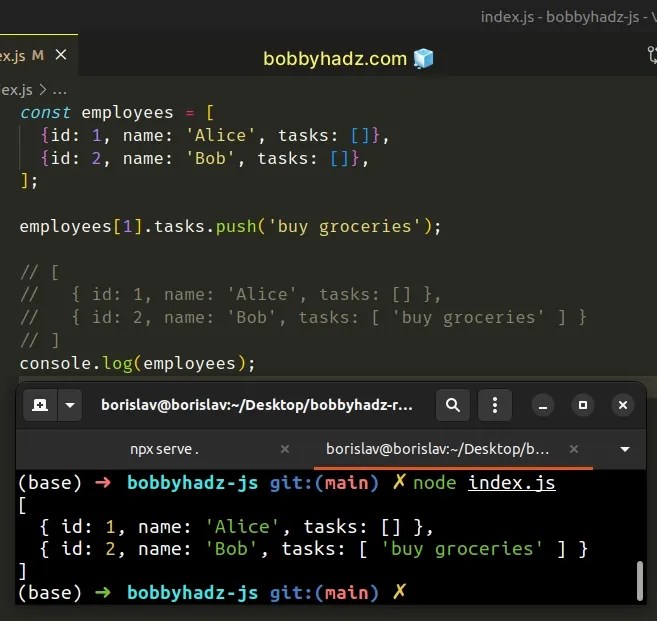Click the 'Alice' string in code line
Screen dimensions: 657x621
pos(220,135)
